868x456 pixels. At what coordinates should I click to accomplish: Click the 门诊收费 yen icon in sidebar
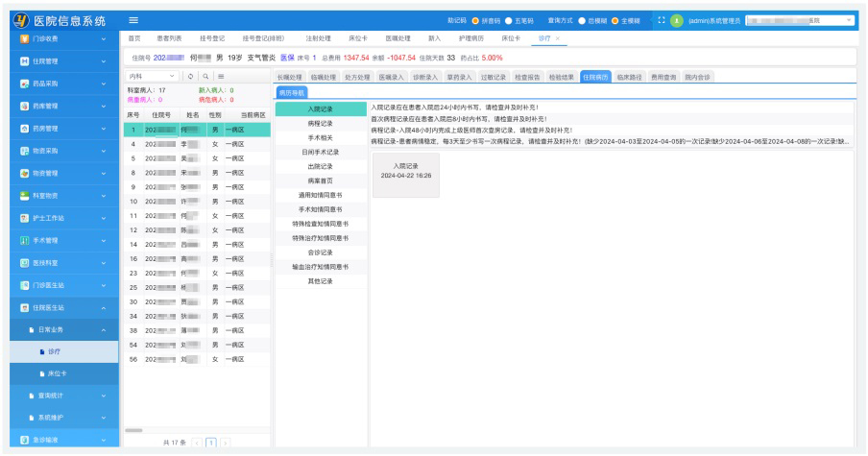24,38
